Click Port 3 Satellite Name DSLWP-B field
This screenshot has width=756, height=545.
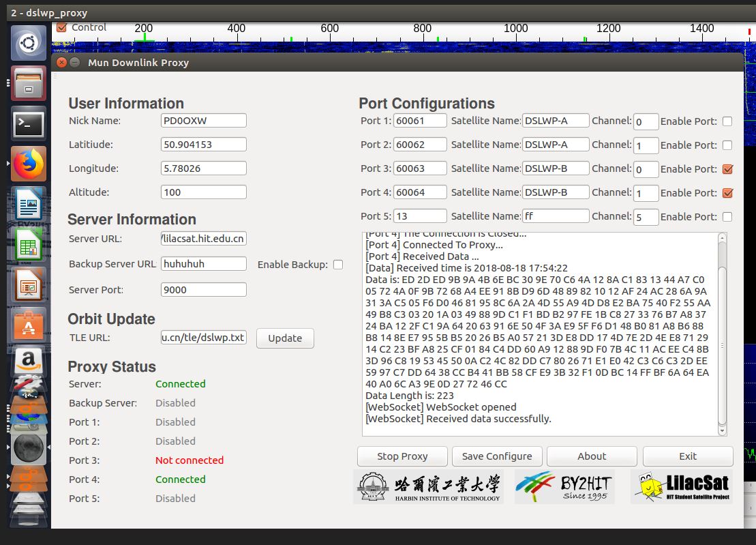coord(556,168)
